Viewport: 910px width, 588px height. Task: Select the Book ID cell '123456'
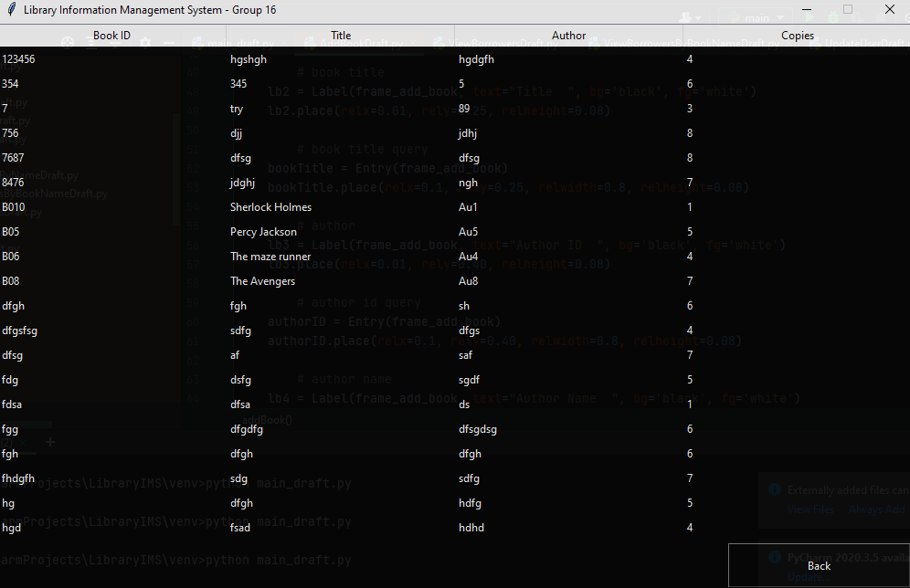pyautogui.click(x=18, y=59)
